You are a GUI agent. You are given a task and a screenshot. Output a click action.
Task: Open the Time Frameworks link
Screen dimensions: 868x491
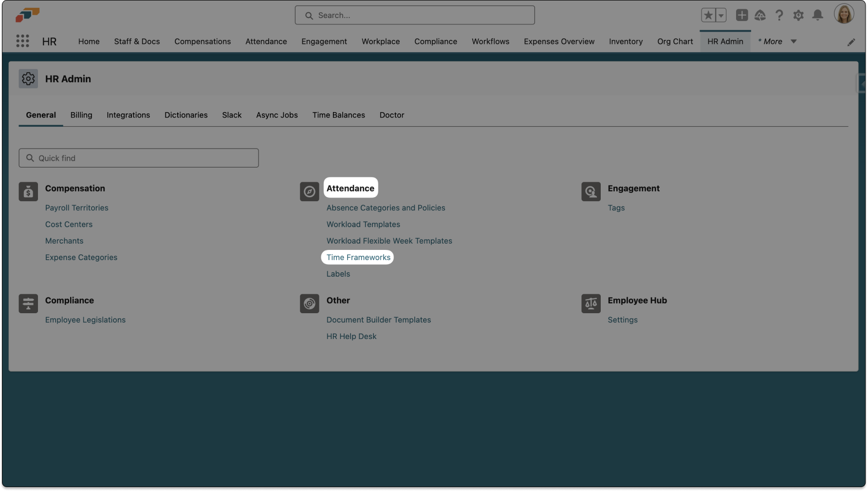[358, 257]
